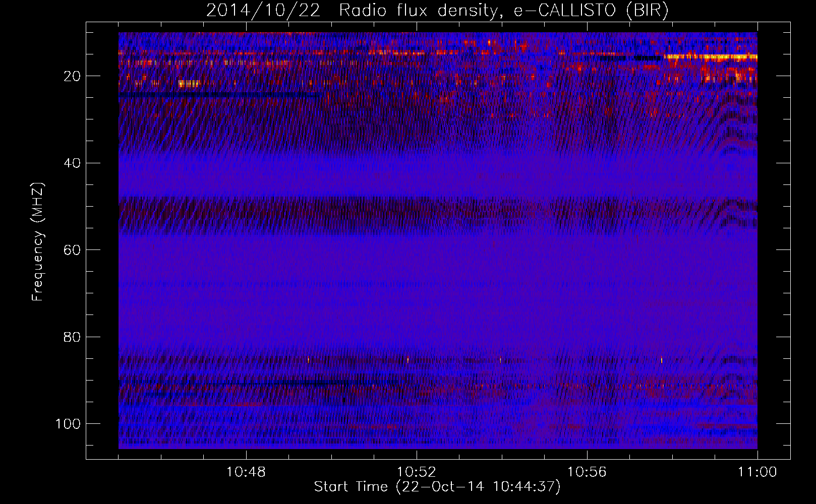Click the 10:48 time tick label

coord(246,472)
